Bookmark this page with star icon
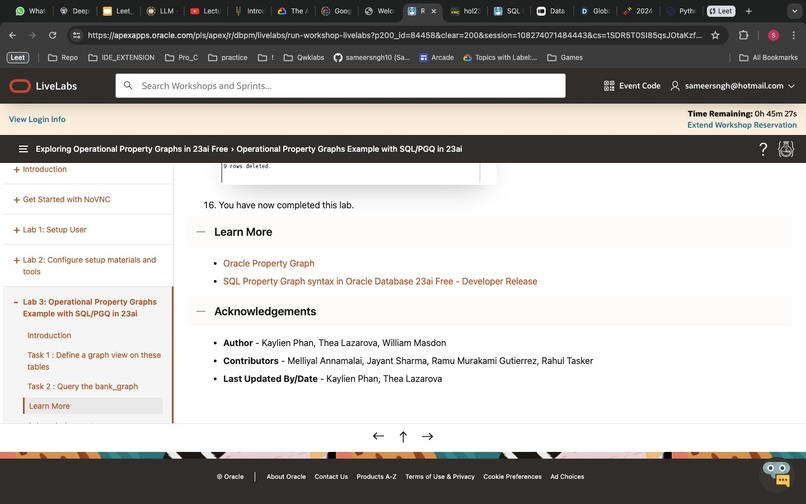The image size is (806, 504). click(715, 35)
